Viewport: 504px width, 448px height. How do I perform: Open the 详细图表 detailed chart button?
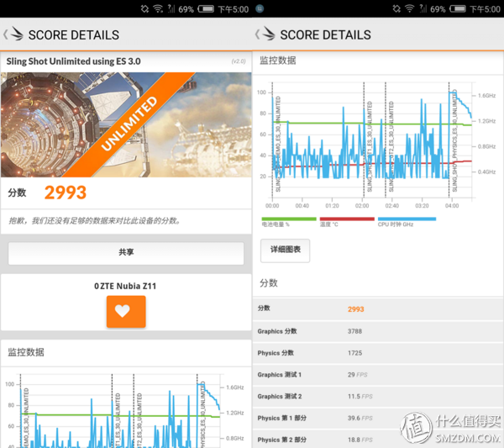[x=285, y=250]
